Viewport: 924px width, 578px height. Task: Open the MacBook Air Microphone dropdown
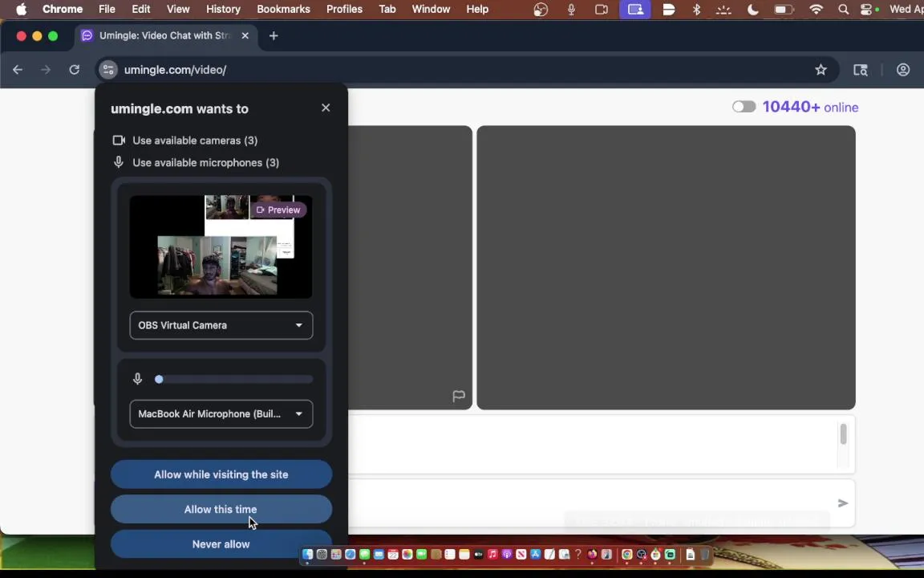point(221,414)
